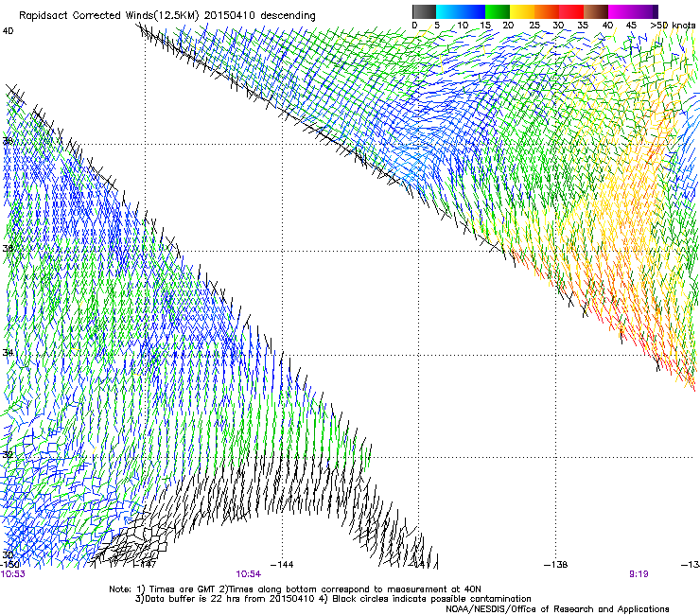Click the longitude label '-144'
The image size is (700, 615).
[282, 565]
